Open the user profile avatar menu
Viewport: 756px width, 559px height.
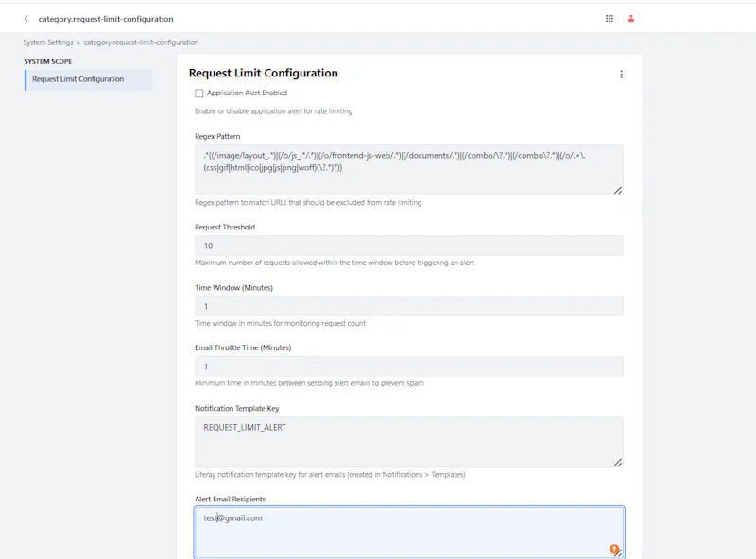(x=631, y=18)
